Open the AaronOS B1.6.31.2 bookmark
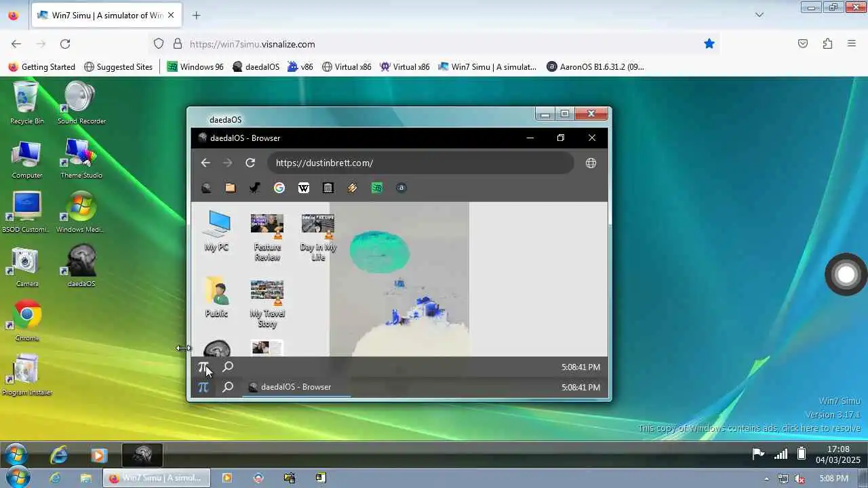Screen dimensions: 868x488 click(595, 67)
